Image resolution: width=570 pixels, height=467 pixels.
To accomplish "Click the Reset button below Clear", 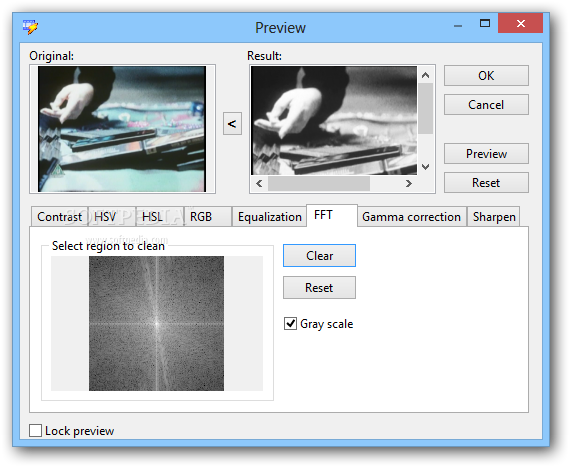I will coord(319,287).
